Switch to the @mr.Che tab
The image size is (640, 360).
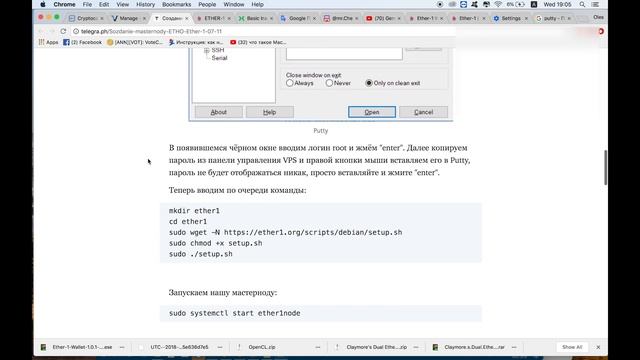pyautogui.click(x=341, y=18)
